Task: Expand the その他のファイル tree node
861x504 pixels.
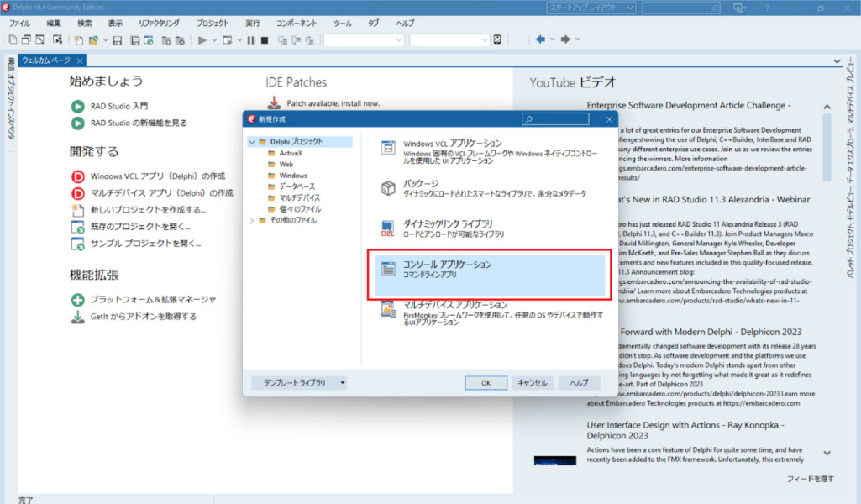Action: pos(252,221)
